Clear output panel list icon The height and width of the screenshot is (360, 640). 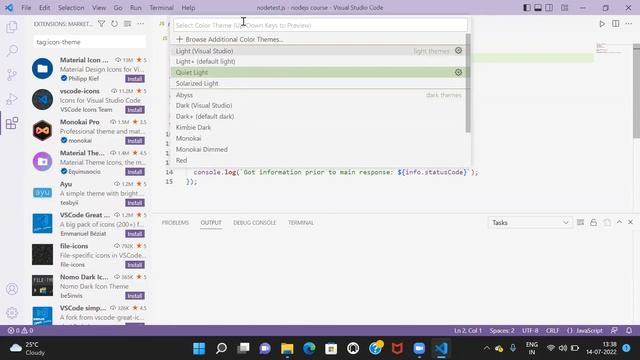(x=580, y=222)
